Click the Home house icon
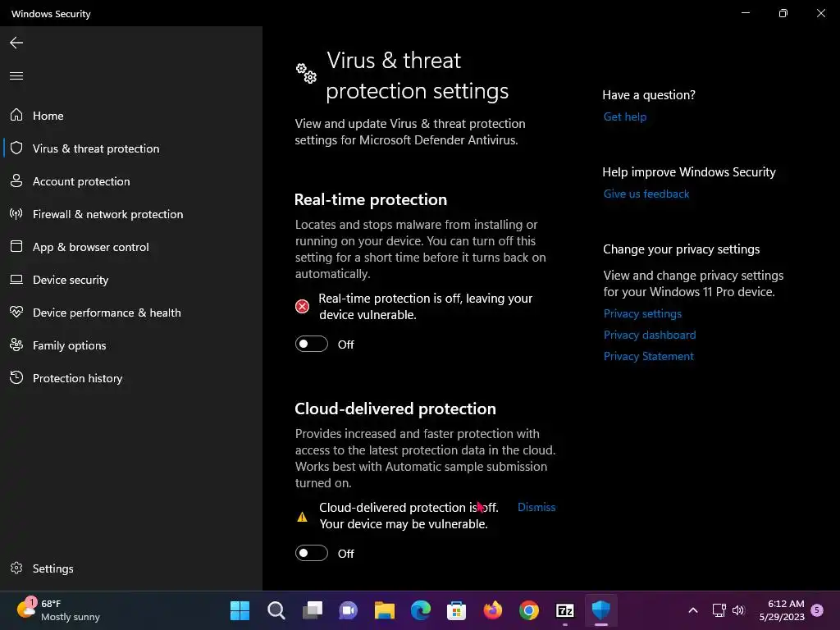Image resolution: width=840 pixels, height=630 pixels. point(16,115)
